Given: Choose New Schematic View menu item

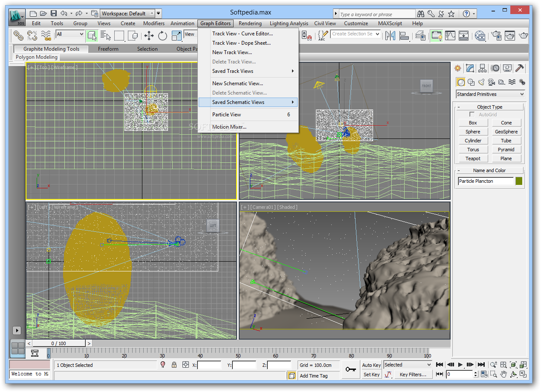Looking at the screenshot, I should click(248, 84).
